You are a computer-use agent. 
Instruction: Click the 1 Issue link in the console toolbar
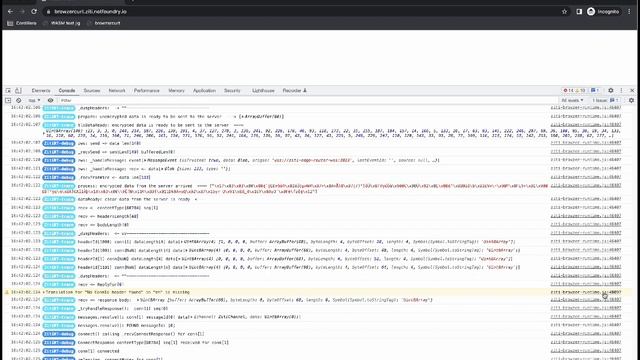pos(606,100)
